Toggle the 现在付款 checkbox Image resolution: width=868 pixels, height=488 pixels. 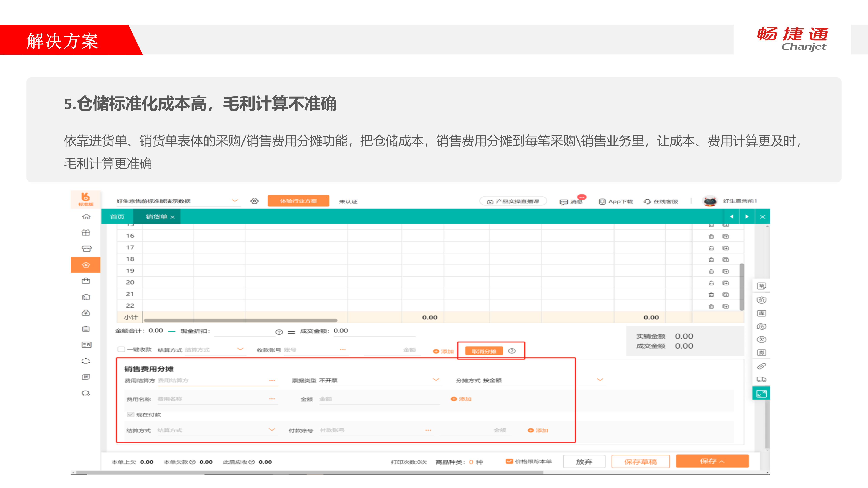[130, 414]
